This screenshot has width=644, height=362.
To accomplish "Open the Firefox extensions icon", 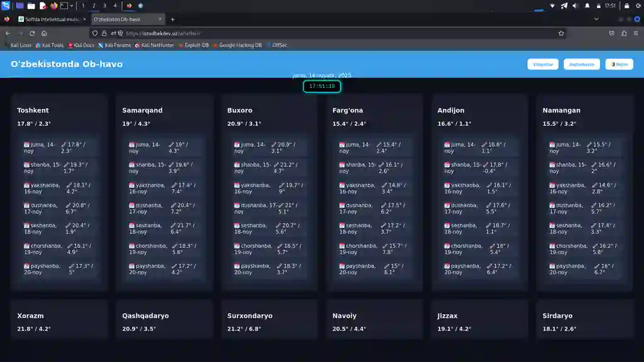I will pyautogui.click(x=624, y=33).
